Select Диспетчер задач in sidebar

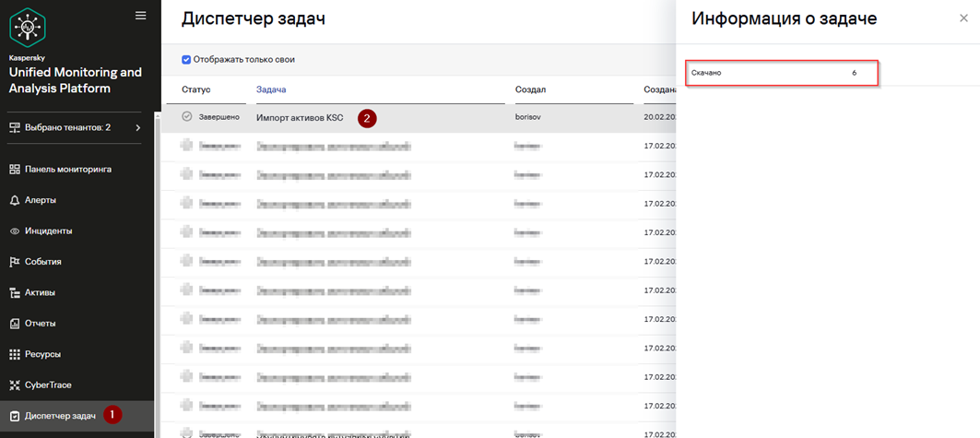coord(77,416)
